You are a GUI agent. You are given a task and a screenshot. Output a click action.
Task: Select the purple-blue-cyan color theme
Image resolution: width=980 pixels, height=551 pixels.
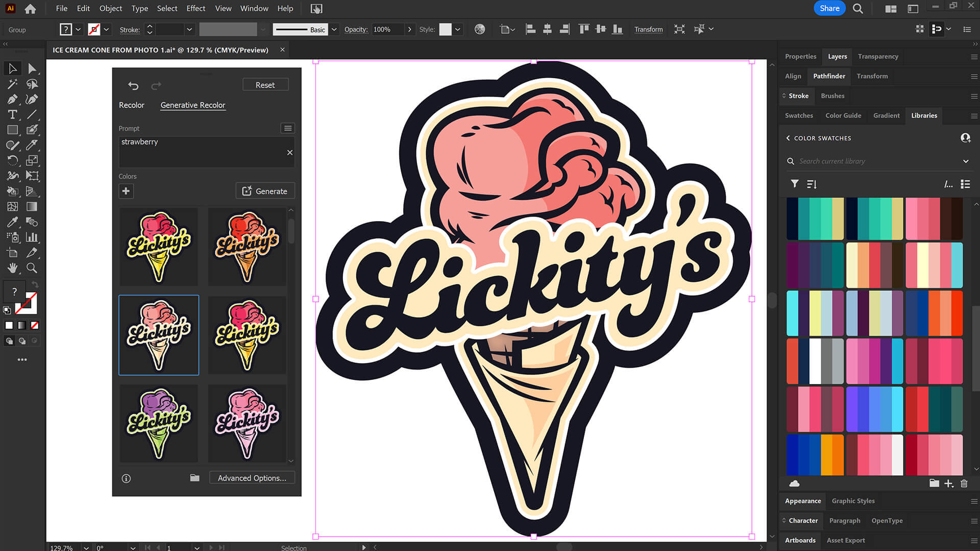tap(874, 409)
